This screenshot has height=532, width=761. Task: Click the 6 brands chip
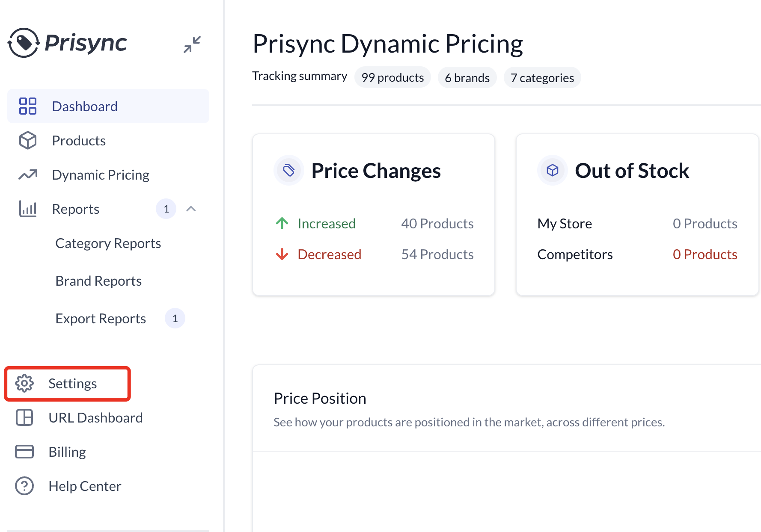coord(467,78)
